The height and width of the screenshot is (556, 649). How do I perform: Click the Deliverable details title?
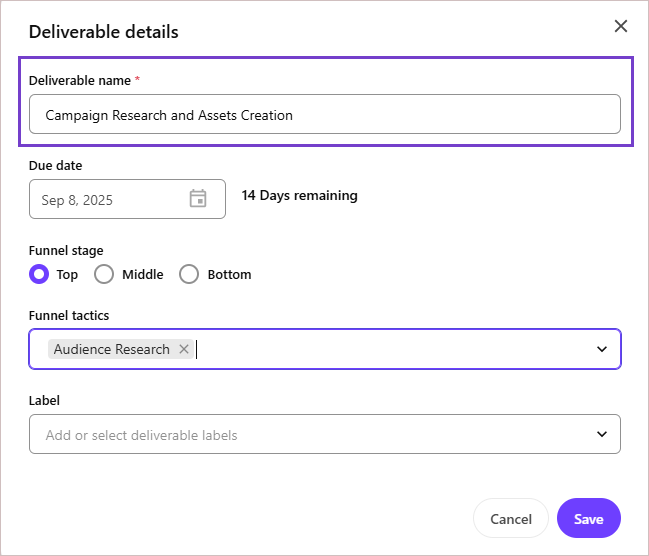(104, 32)
